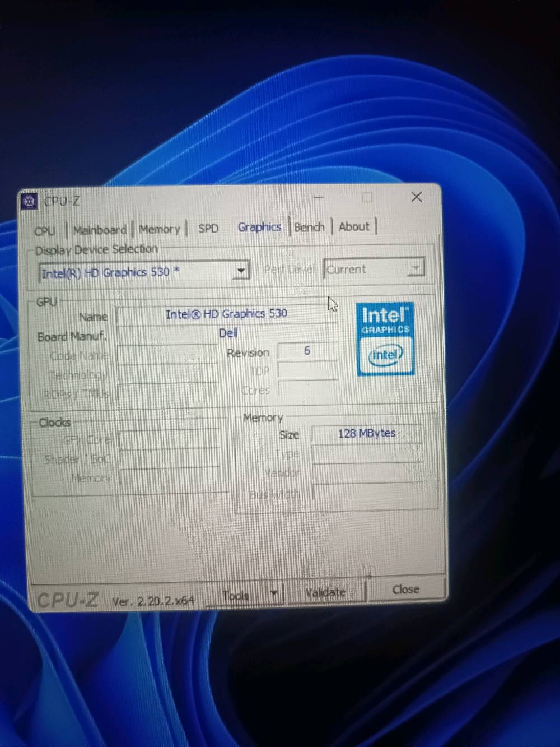Switch to the CPU tab

pyautogui.click(x=45, y=231)
